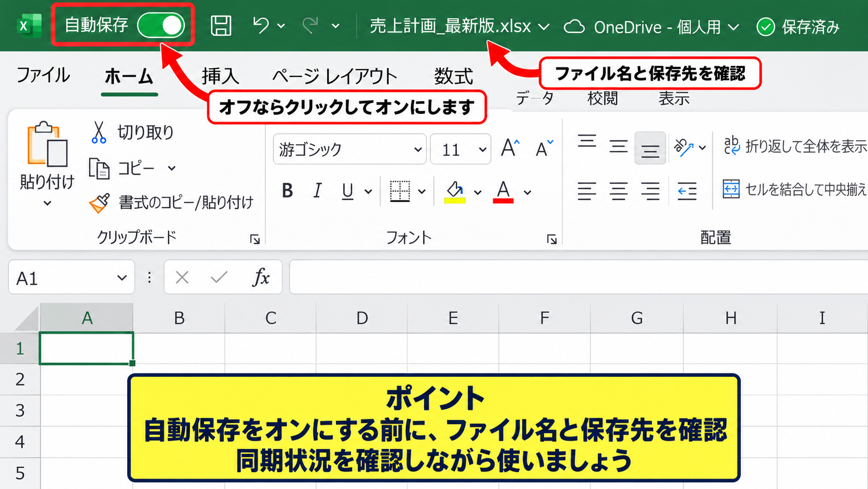Toggle the 自動保存 AutoSave switch
This screenshot has width=868, height=489.
[x=161, y=25]
